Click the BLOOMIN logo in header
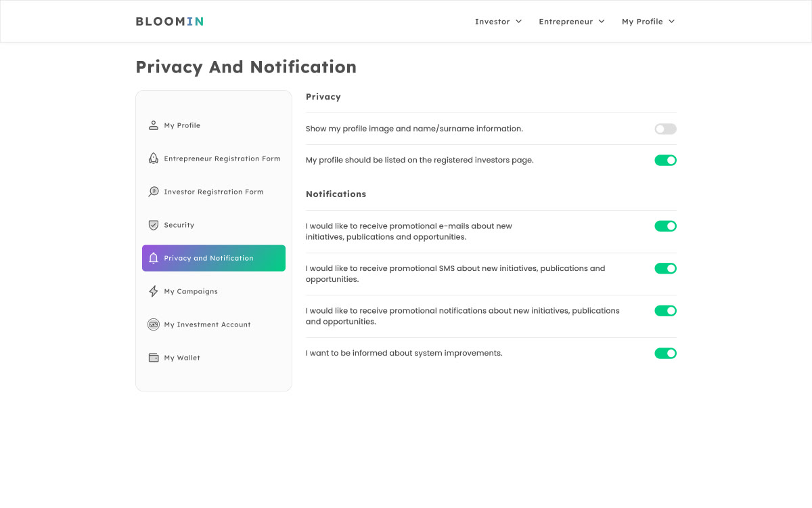 (169, 21)
